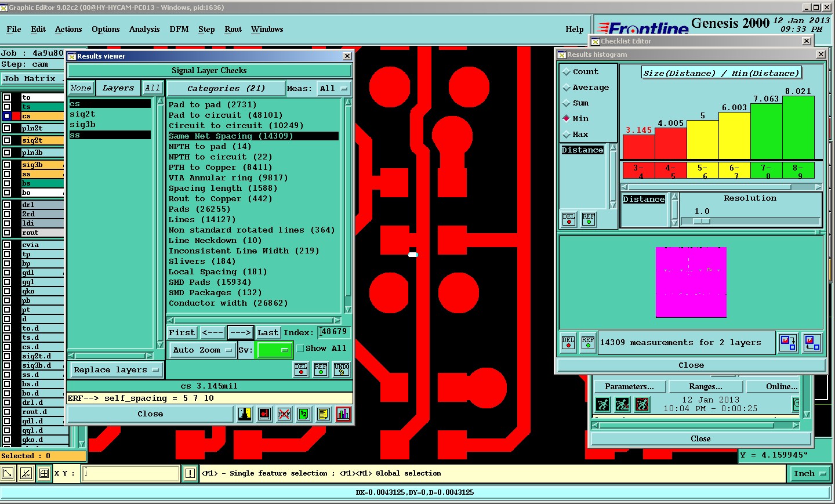This screenshot has width=835, height=504.
Task: Click the yellow report notes icon
Action: [x=324, y=414]
